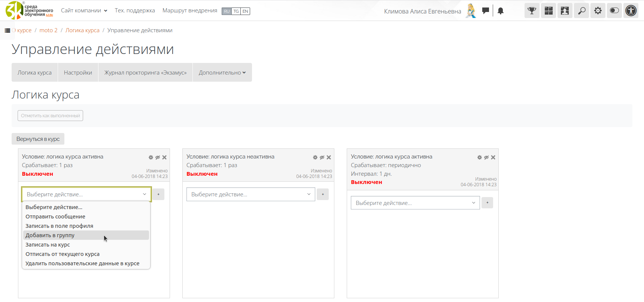This screenshot has height=302, width=644.
Task: Toggle visibility eye of inactive-logic condition block
Action: [322, 157]
